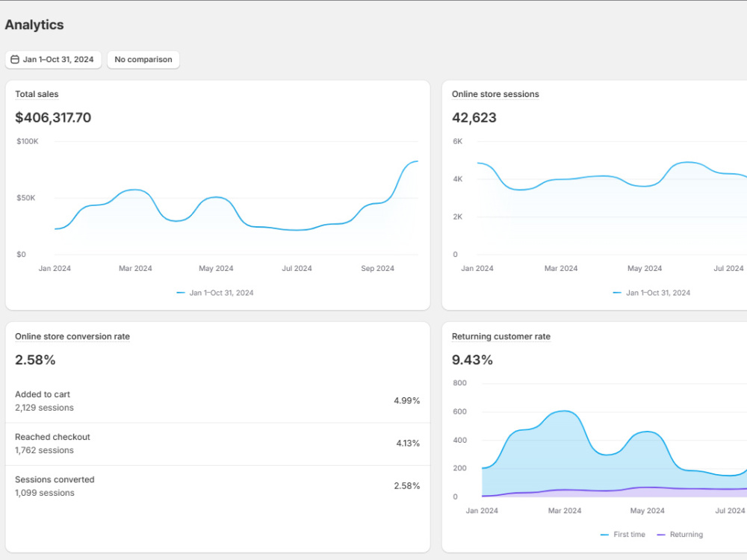Open the Returning customer rate title
Screen dimensions: 747x560
click(501, 336)
